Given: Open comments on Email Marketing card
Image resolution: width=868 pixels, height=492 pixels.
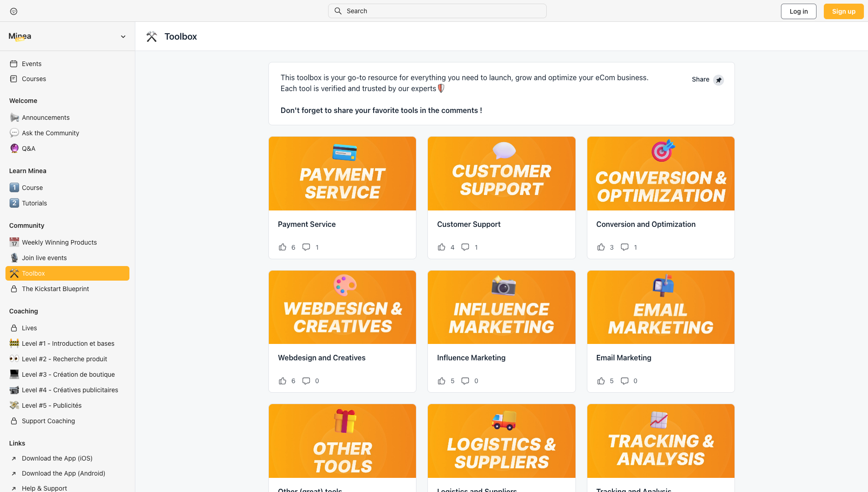Looking at the screenshot, I should pos(624,381).
